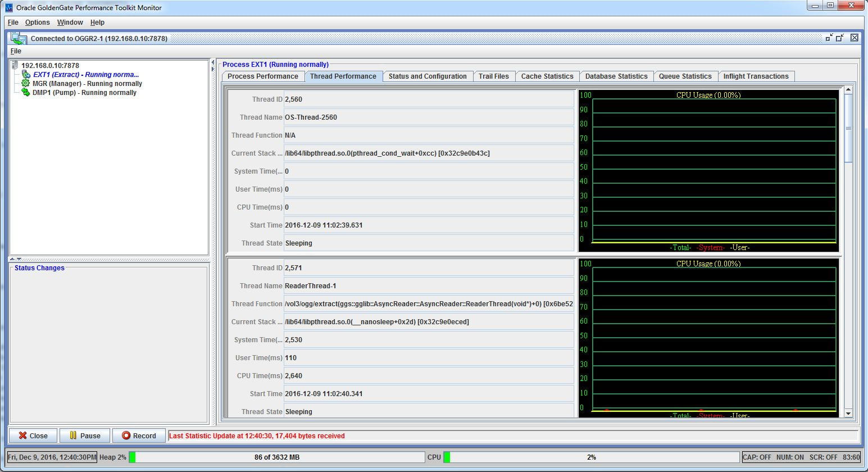Click the CPU Usage graph for ReaderThread-1
Image resolution: width=868 pixels, height=472 pixels.
pos(708,338)
